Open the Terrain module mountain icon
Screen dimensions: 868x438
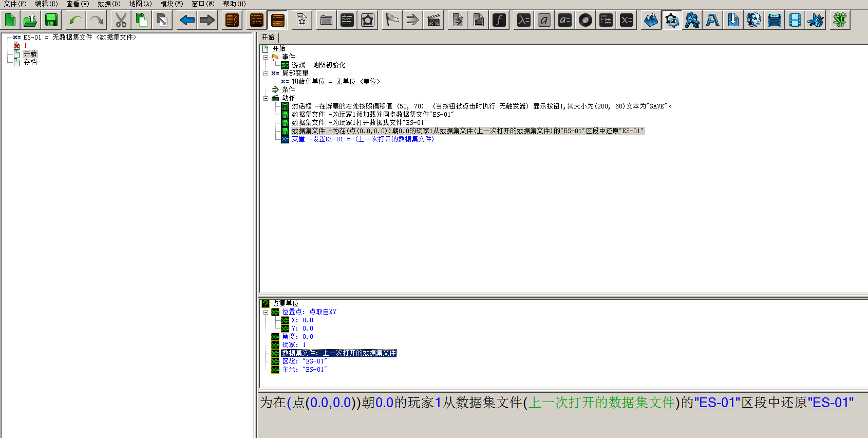[x=651, y=20]
